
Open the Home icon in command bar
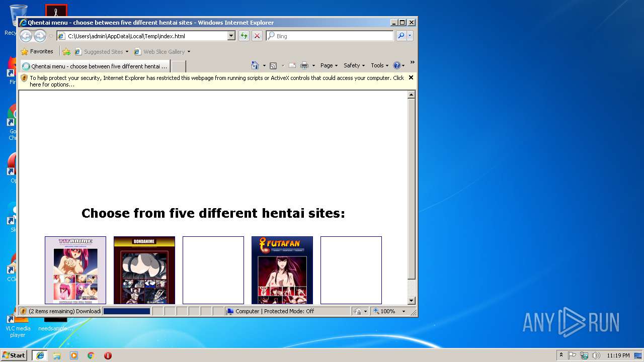[255, 65]
